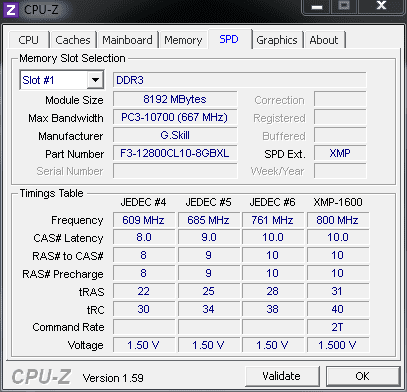Screen dimensions: 407x392
Task: Click the Module Size label
Action: coord(74,100)
